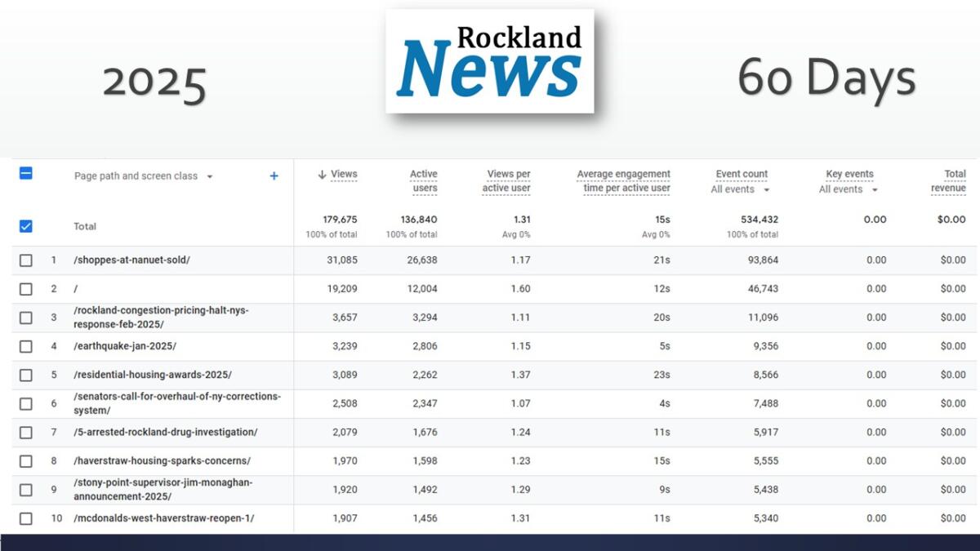
Task: Click views value 19,209
Action: 343,289
